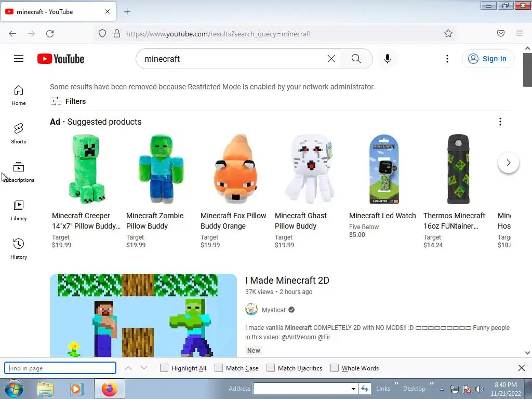The height and width of the screenshot is (399, 532).
Task: Open Shorts in the sidebar
Action: [19, 134]
